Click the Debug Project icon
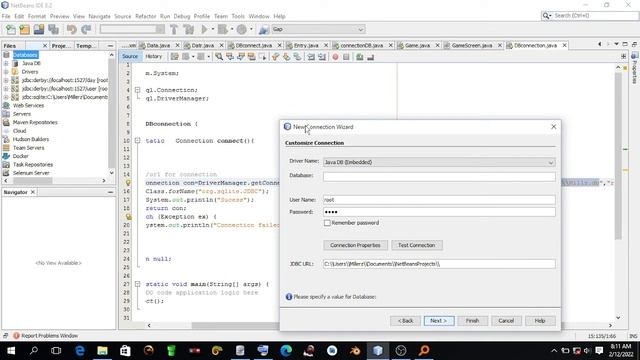This screenshot has height=360, width=640. 223,29
